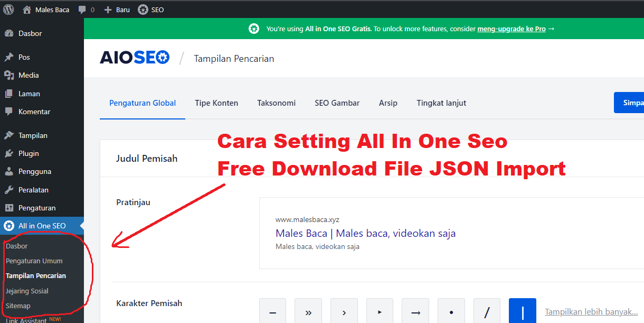This screenshot has width=644, height=323.
Task: Open the Plugin menu
Action: [42, 153]
